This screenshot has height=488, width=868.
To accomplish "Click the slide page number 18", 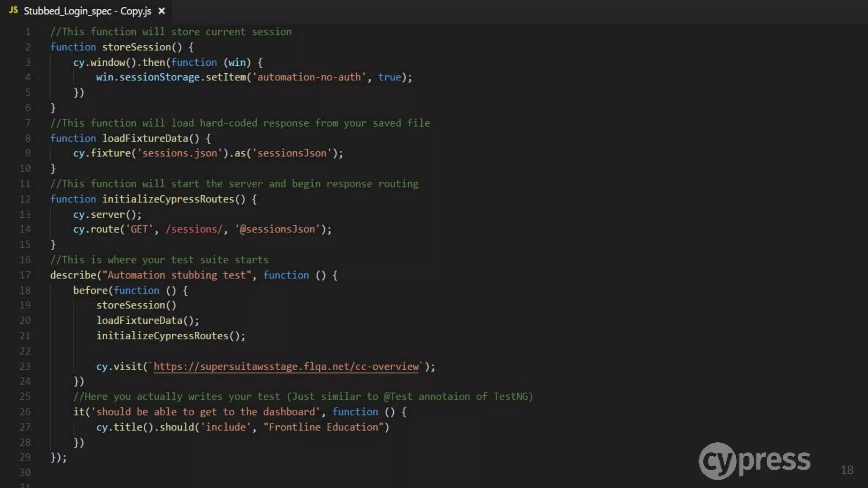I will point(846,470).
